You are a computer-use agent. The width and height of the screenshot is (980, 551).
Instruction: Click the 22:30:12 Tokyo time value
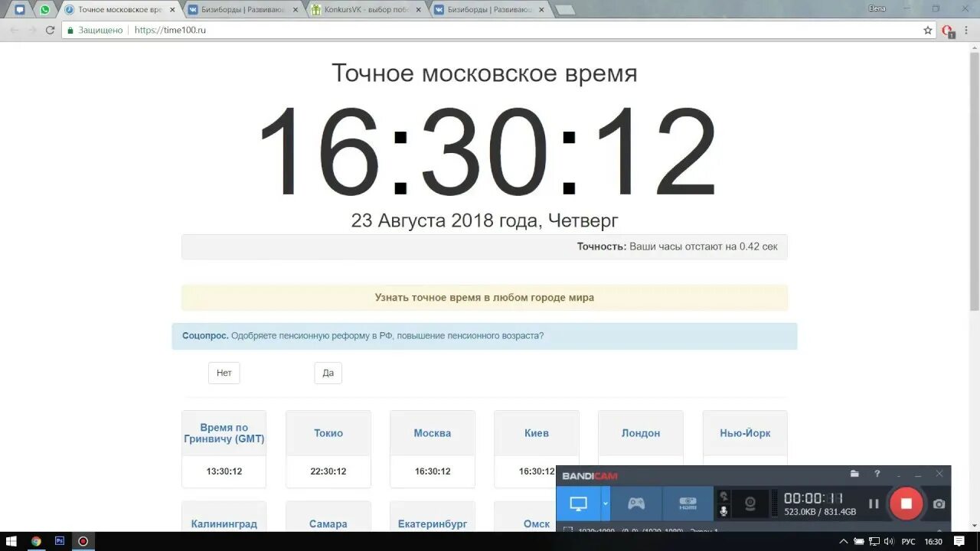(328, 471)
